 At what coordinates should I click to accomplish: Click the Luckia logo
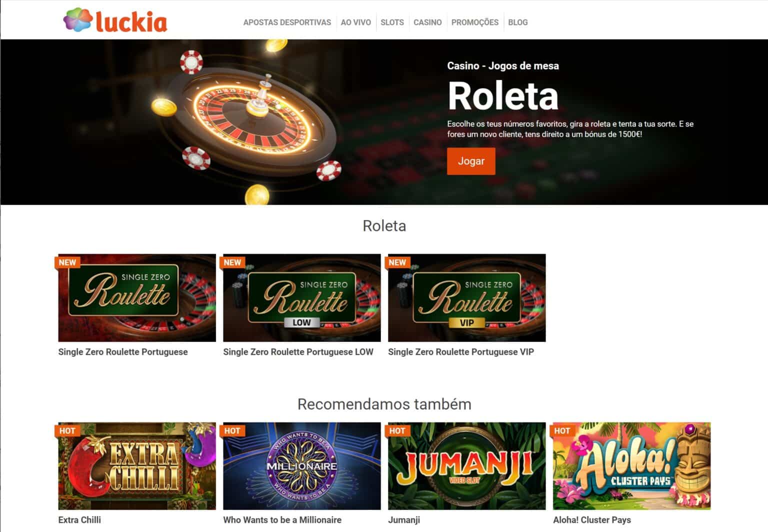click(x=115, y=20)
